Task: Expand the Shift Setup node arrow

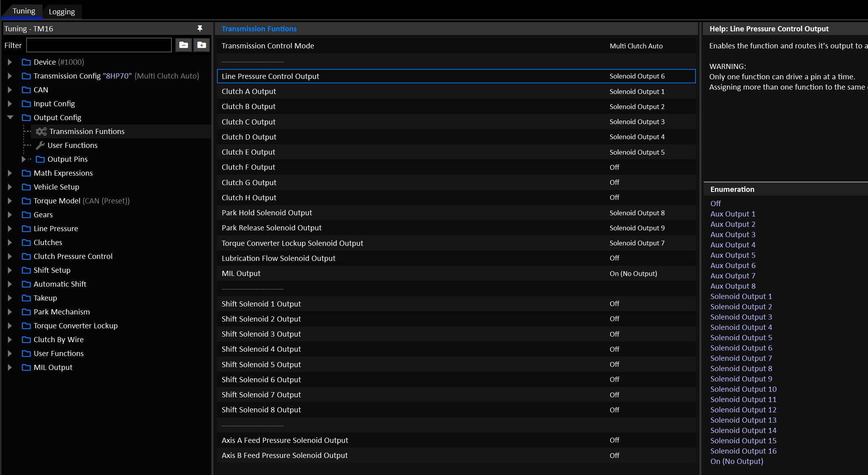Action: [10, 270]
